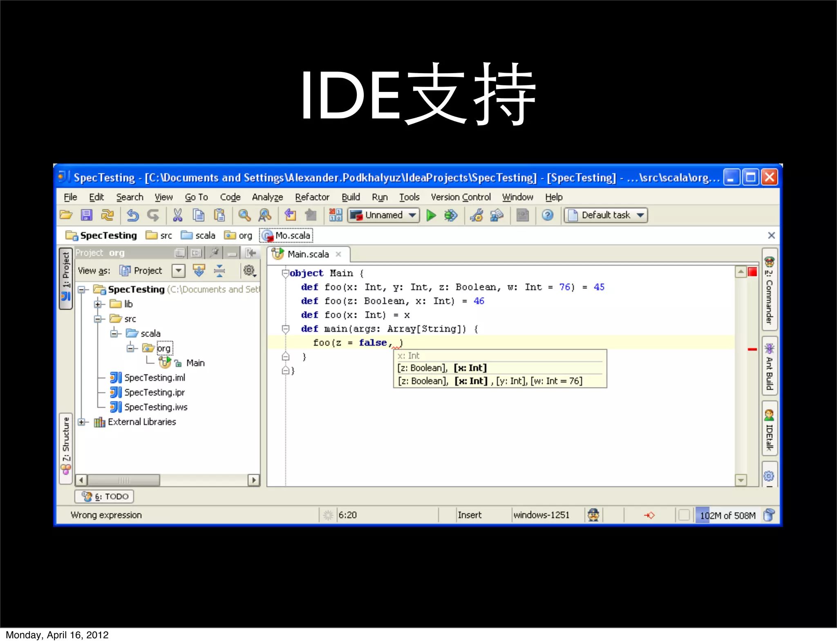
Task: Select SpecTesting.ipr file
Action: (154, 392)
